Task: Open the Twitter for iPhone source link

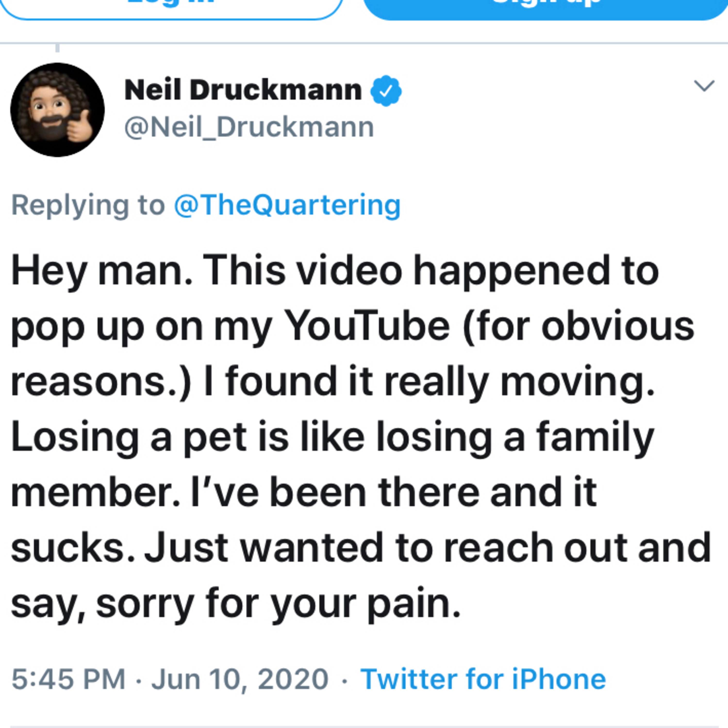Action: click(483, 679)
